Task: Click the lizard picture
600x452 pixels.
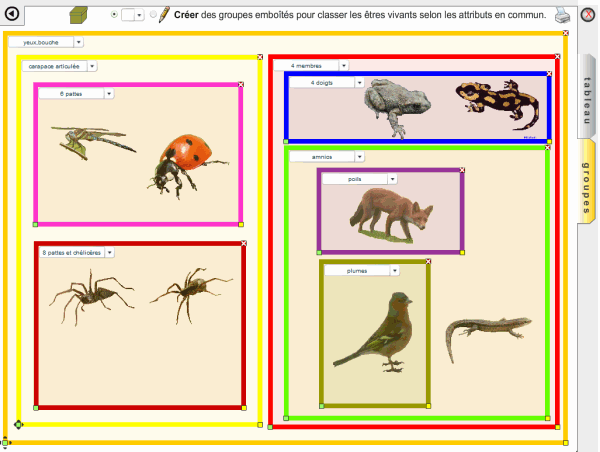Action: pos(488,338)
